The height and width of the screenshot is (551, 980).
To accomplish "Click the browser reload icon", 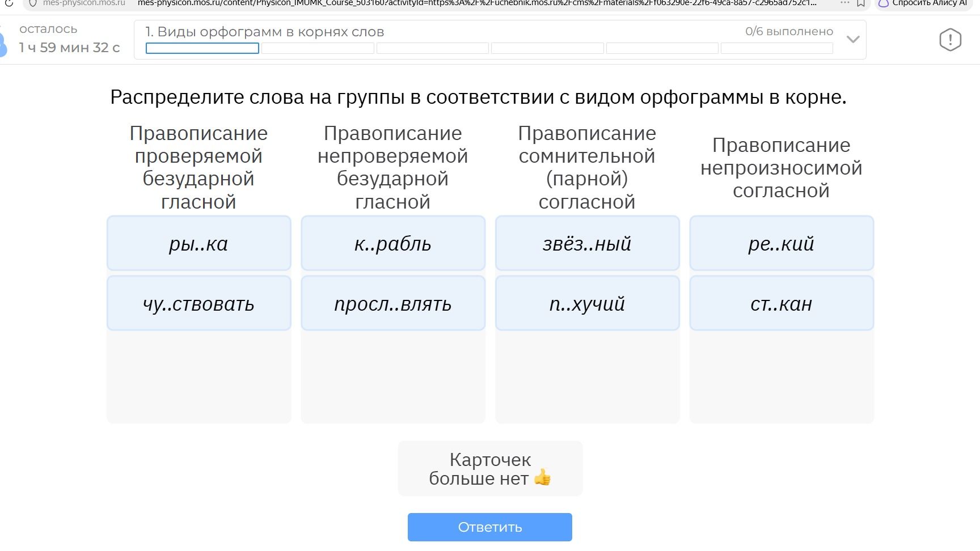I will pos(9,3).
